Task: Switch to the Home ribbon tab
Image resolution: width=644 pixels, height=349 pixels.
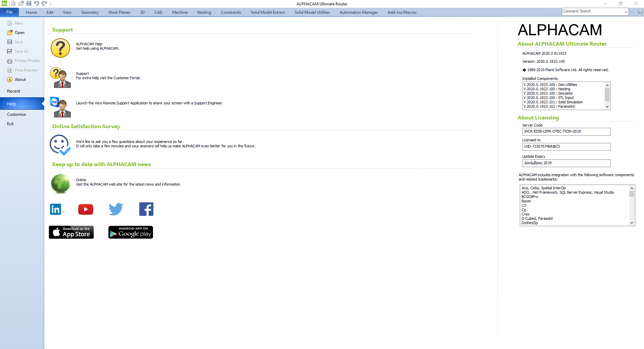Action: click(32, 12)
